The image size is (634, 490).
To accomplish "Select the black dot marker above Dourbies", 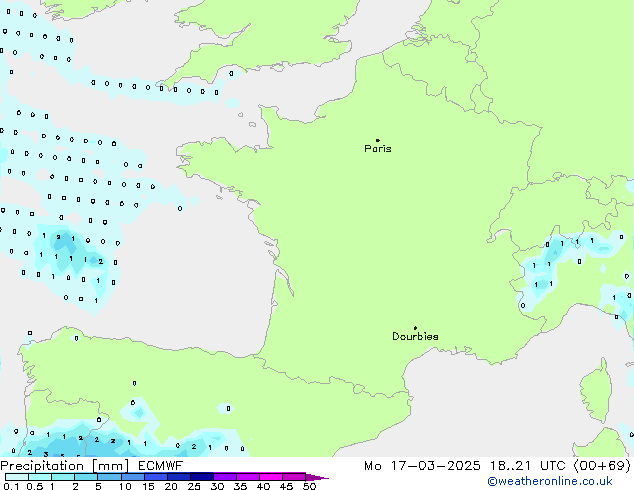I will click(x=415, y=328).
